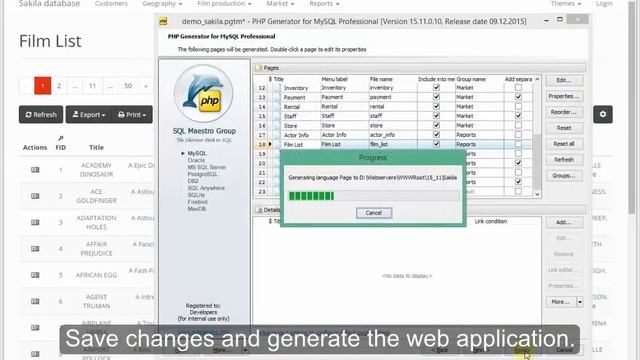Select the Oracle product in list
The width and height of the screenshot is (640, 360).
point(196,160)
